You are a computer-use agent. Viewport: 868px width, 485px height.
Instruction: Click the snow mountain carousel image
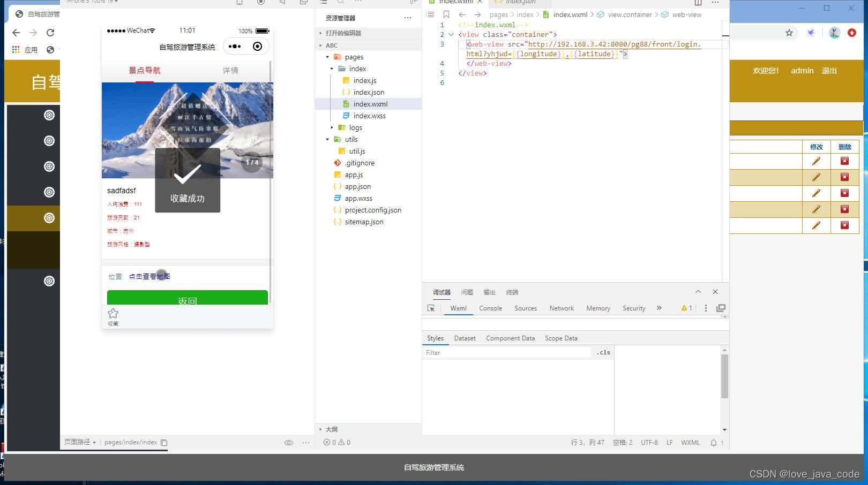tap(188, 130)
